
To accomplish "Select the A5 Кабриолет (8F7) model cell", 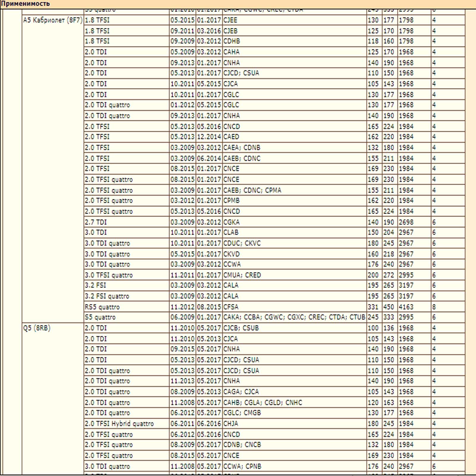I will click(53, 20).
